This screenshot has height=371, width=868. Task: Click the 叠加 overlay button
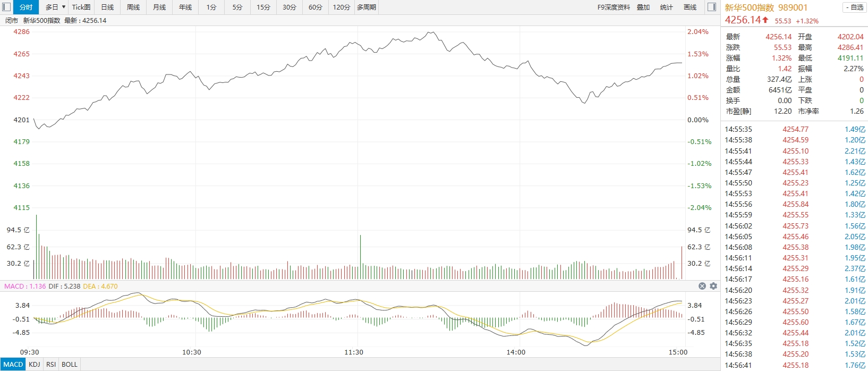pyautogui.click(x=643, y=7)
